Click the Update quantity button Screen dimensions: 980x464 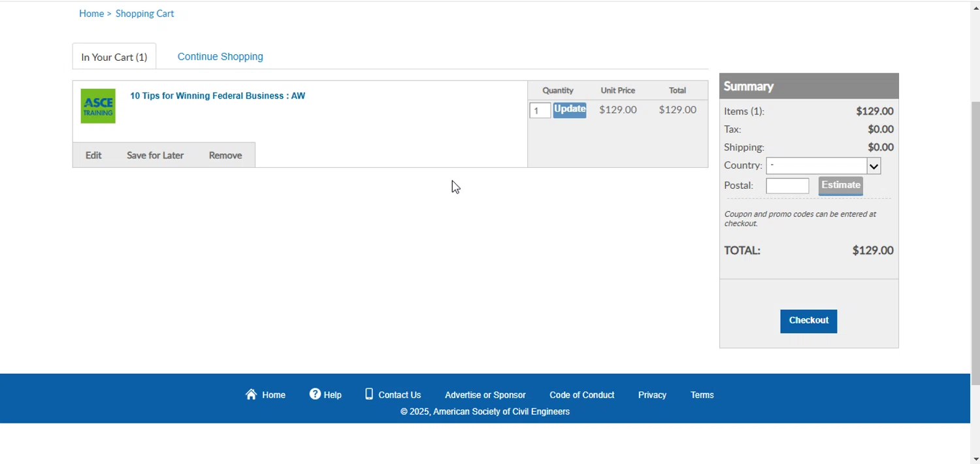[x=570, y=110]
